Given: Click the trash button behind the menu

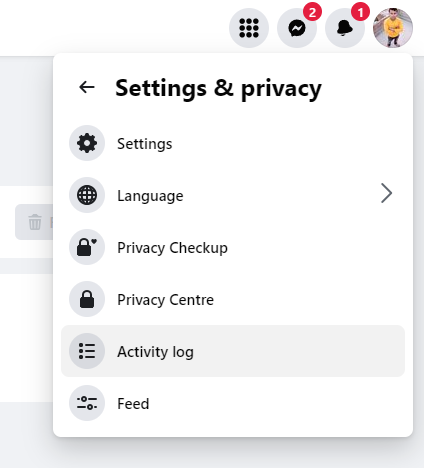Looking at the screenshot, I should click(34, 222).
